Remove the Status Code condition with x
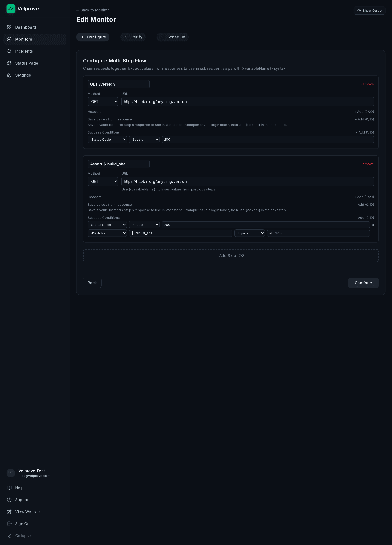This screenshot has height=545, width=392. 373,225
